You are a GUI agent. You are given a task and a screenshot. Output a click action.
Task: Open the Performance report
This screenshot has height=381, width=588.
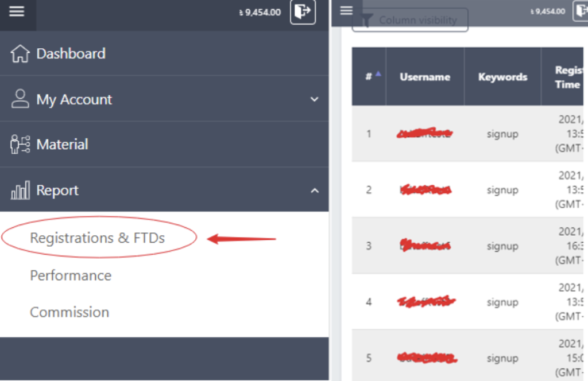pos(71,275)
